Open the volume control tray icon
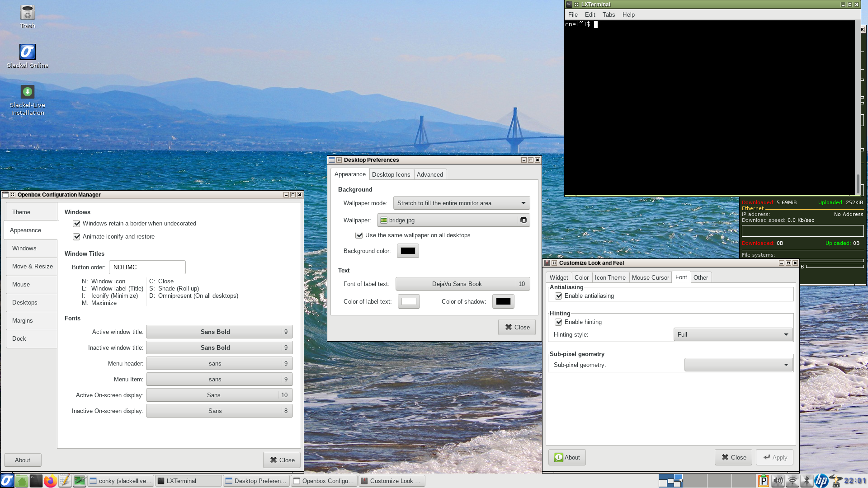This screenshot has width=868, height=488. point(778,481)
